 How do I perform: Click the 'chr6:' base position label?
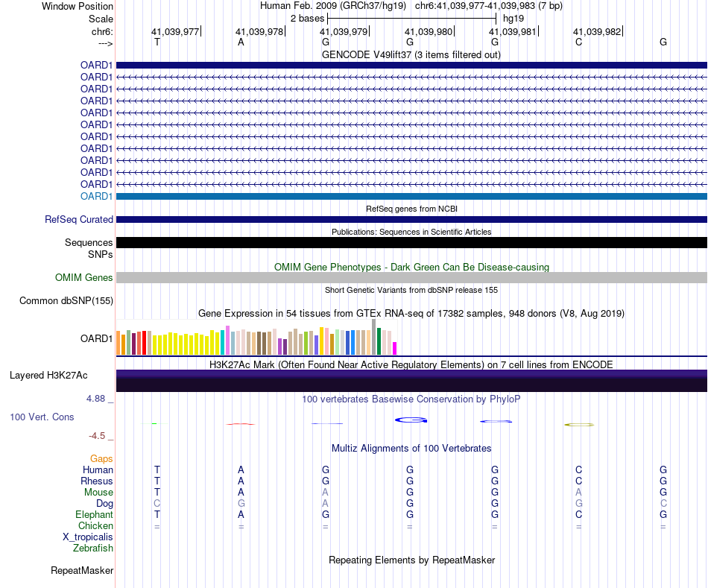[102, 31]
